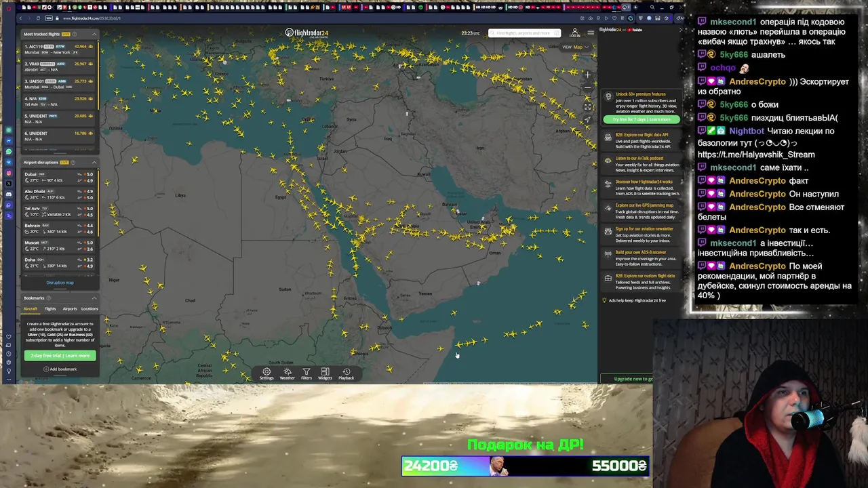This screenshot has width=868, height=488.
Task: Open custom flight data B2B card
Action: point(641,282)
